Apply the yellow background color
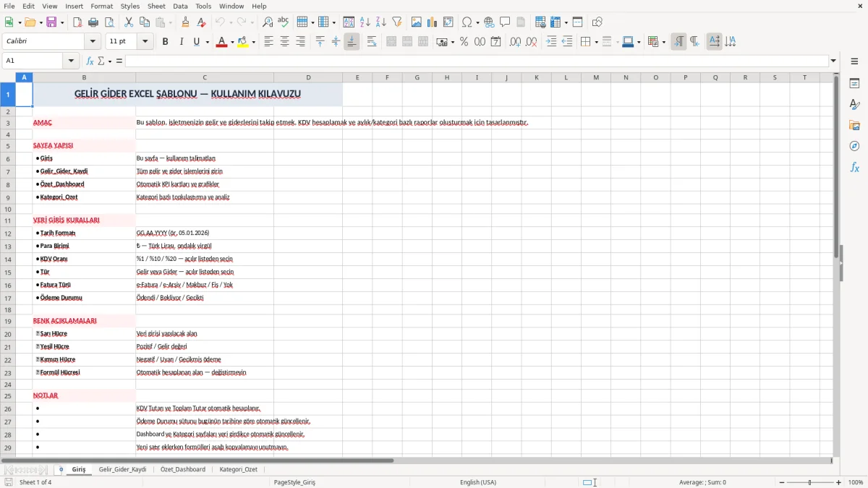868x488 pixels. 243,42
